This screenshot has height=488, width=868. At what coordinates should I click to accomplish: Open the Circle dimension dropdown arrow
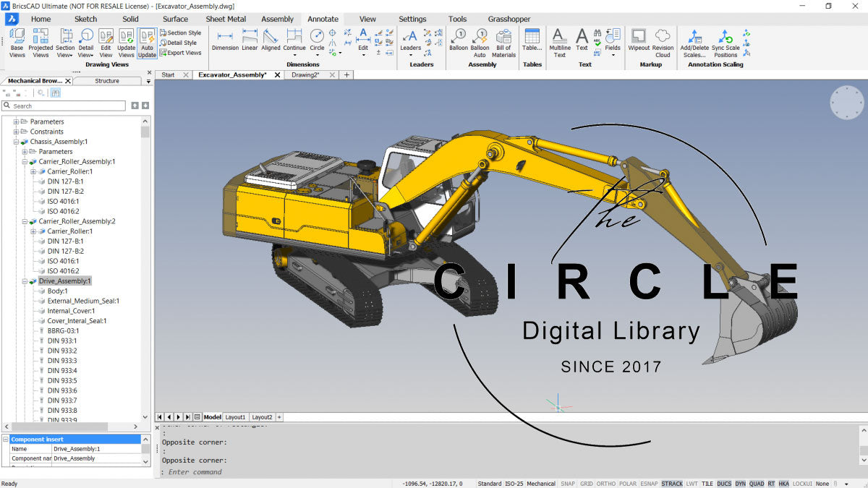point(317,56)
